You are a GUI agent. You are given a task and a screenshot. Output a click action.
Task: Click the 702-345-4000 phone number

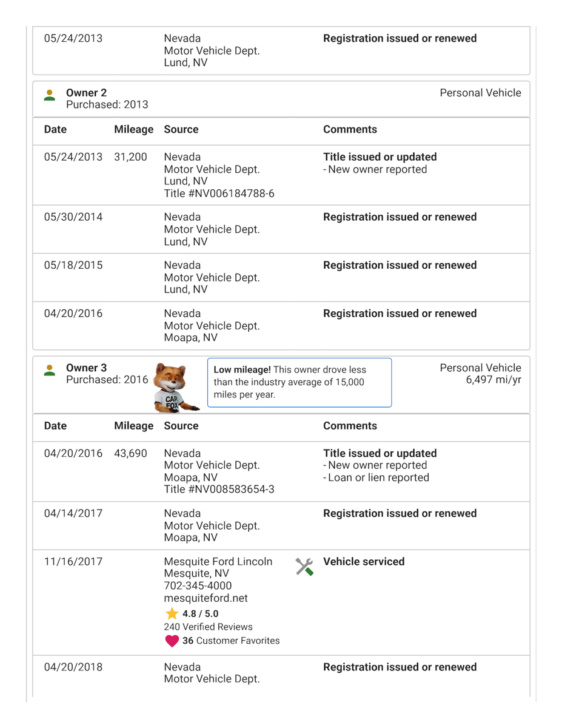click(198, 586)
